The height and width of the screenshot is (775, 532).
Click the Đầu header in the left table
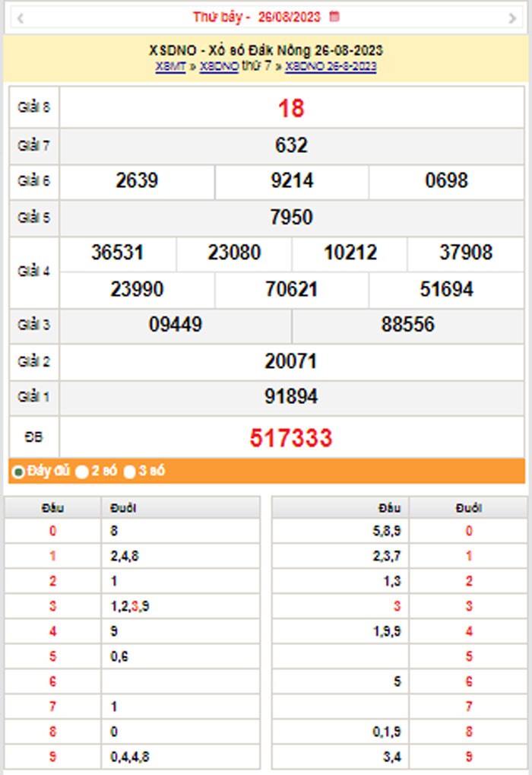click(x=53, y=508)
